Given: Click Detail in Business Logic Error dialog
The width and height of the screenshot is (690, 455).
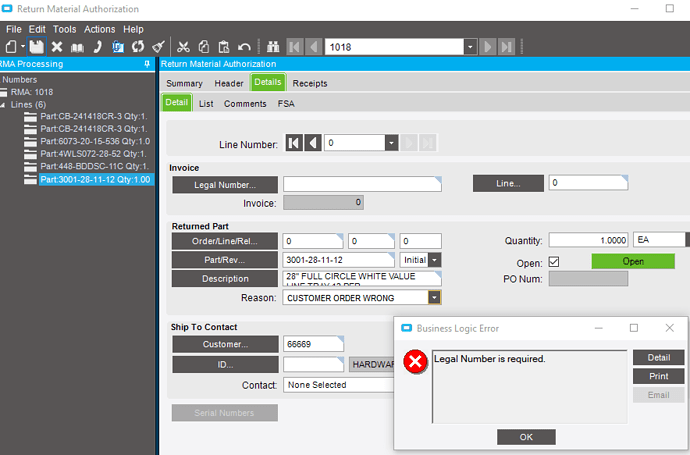Looking at the screenshot, I should pyautogui.click(x=658, y=358).
